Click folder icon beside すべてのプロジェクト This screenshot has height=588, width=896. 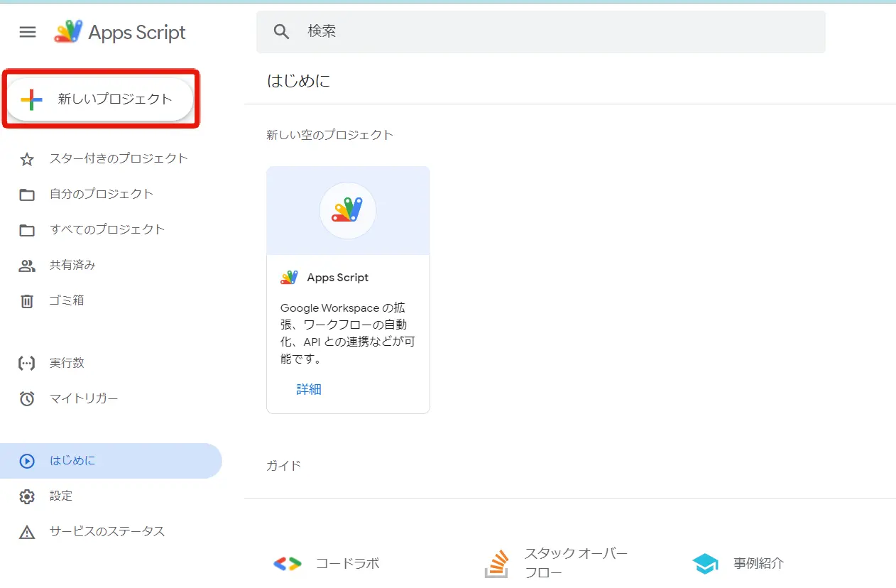coord(27,230)
